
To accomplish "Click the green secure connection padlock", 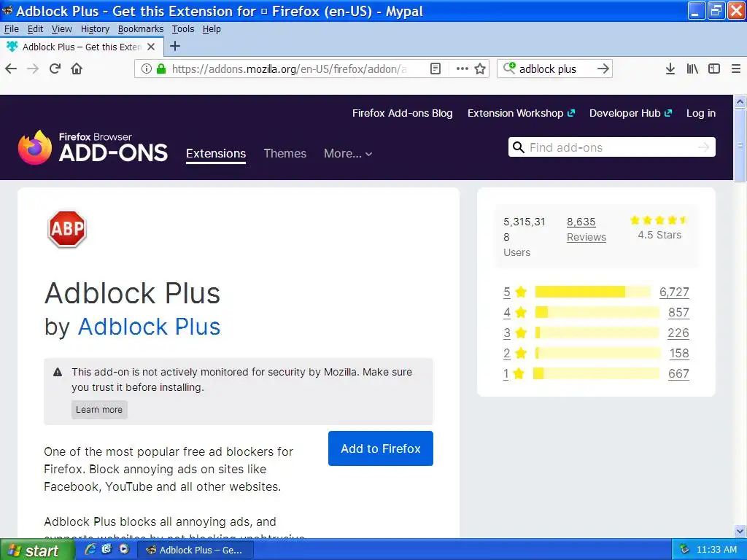I will click(161, 69).
